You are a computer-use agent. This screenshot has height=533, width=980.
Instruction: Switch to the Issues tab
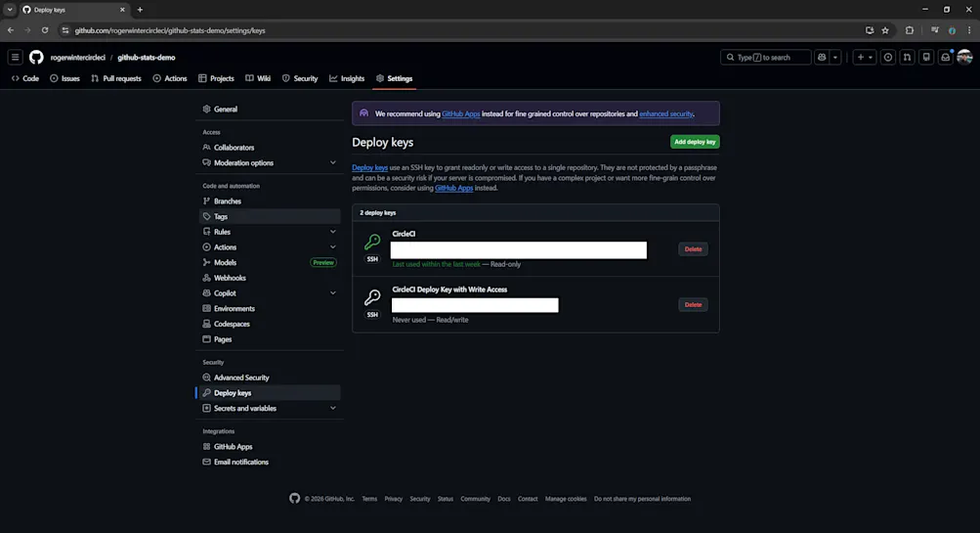pos(65,78)
